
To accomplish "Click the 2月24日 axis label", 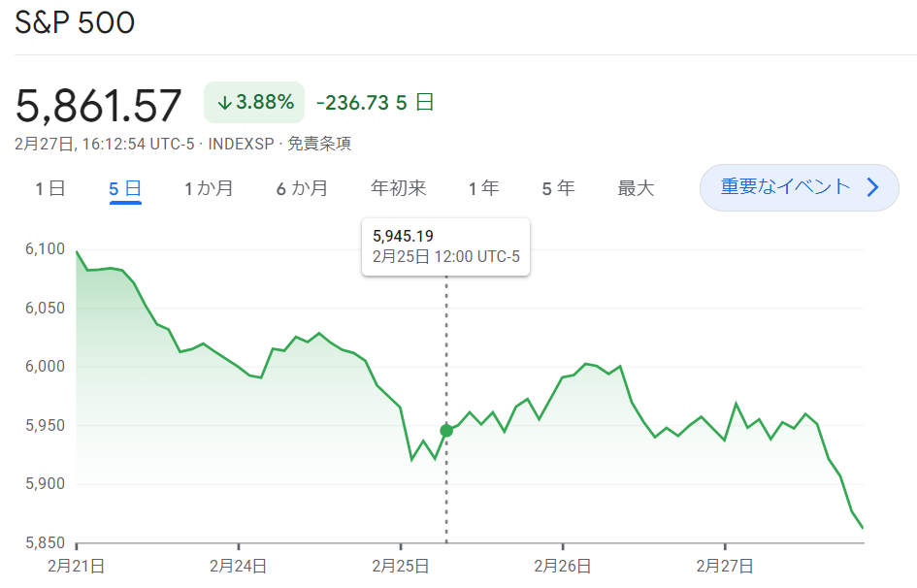I will pyautogui.click(x=238, y=566).
